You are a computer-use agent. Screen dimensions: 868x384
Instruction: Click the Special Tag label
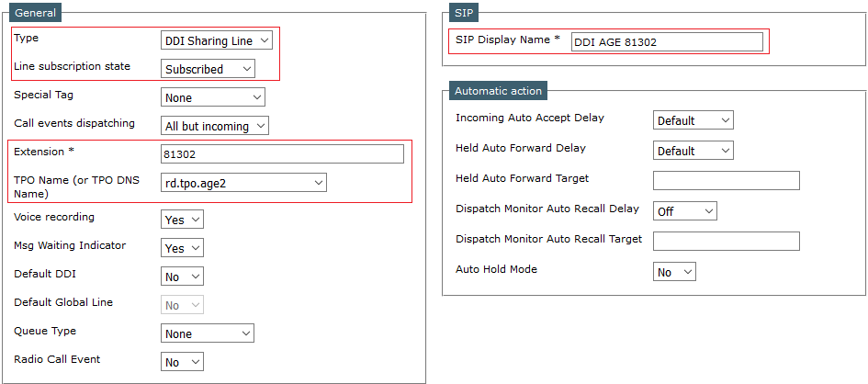click(x=43, y=95)
